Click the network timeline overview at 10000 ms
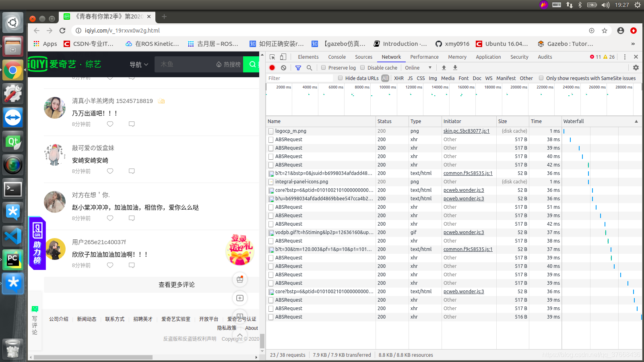This screenshot has height=362, width=644. [388, 87]
